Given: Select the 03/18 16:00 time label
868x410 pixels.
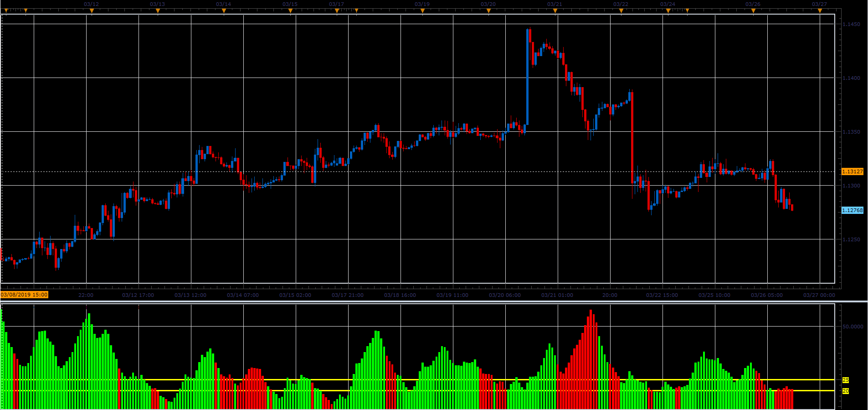Looking at the screenshot, I should (x=400, y=295).
